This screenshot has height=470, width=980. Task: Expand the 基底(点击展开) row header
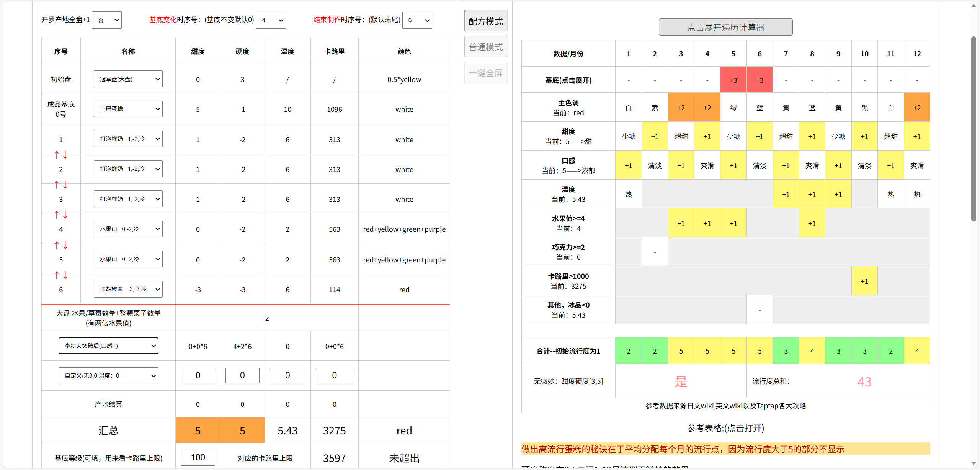[568, 80]
